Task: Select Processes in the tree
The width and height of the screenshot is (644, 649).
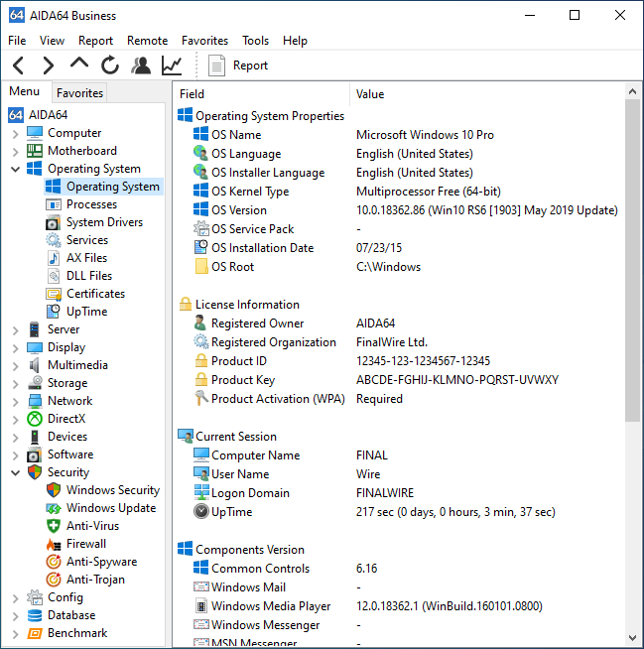Action: 91,204
